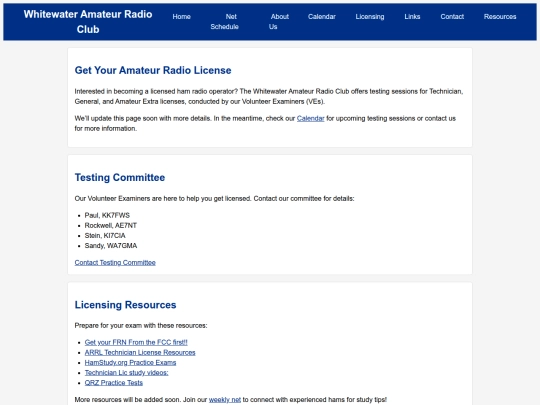Open the About Us page
540x405 pixels.
coord(279,21)
